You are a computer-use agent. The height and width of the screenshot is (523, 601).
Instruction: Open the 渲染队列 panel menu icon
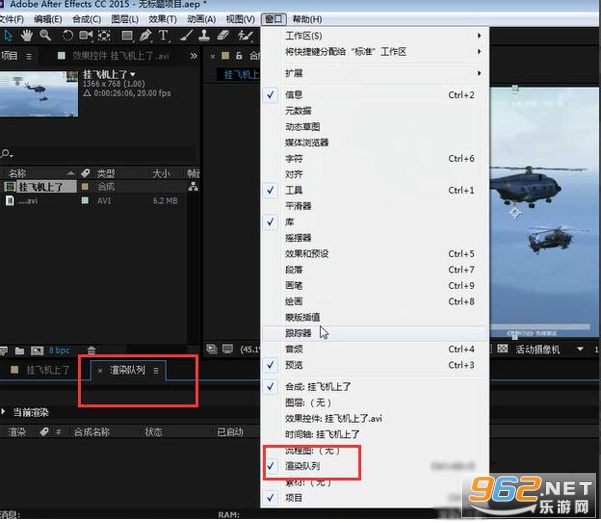click(x=156, y=370)
